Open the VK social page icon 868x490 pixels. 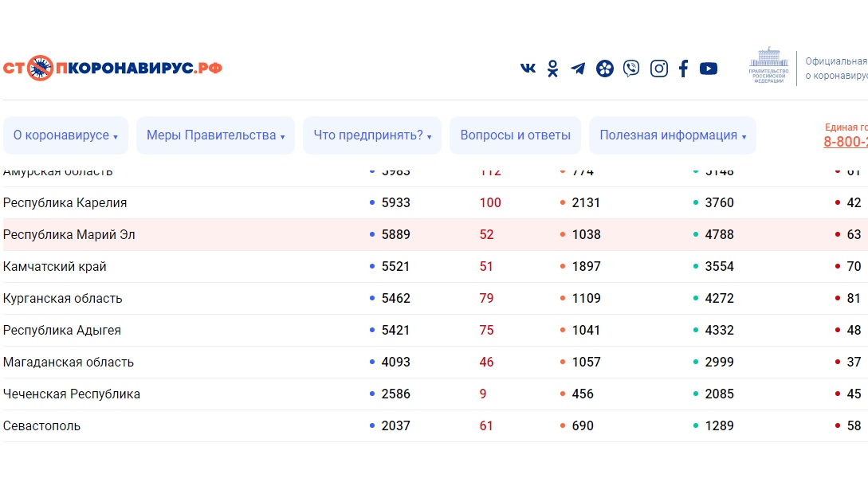(528, 69)
